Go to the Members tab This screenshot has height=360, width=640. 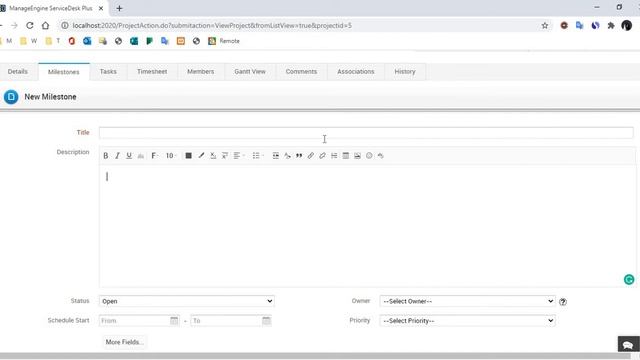(x=200, y=71)
